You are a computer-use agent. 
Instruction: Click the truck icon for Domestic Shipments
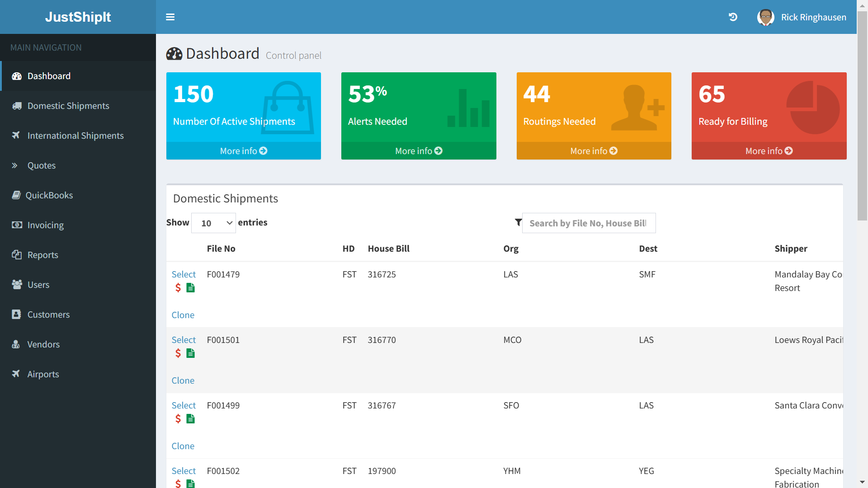(17, 106)
